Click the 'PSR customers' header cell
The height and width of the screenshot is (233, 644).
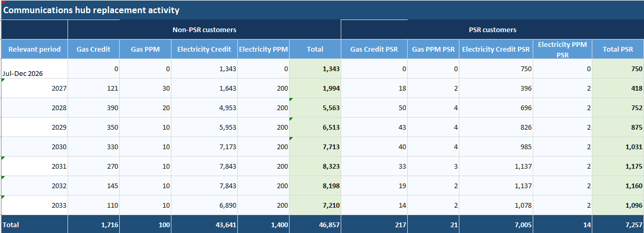coord(492,30)
